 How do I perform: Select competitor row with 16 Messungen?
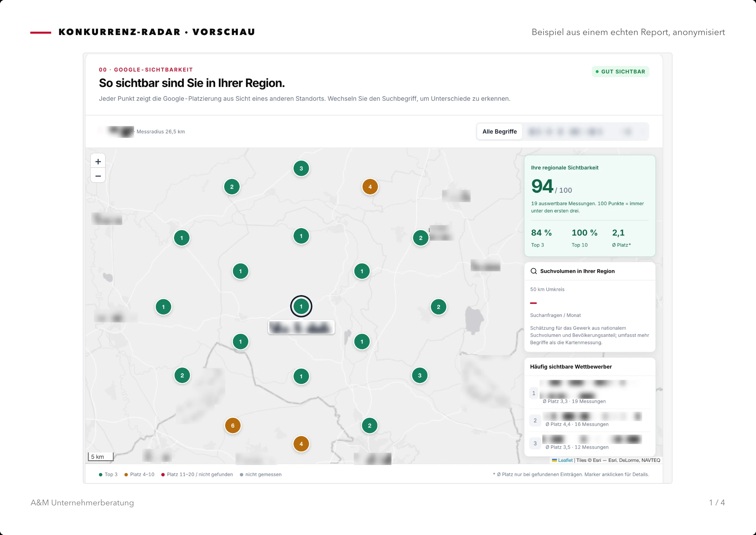590,420
